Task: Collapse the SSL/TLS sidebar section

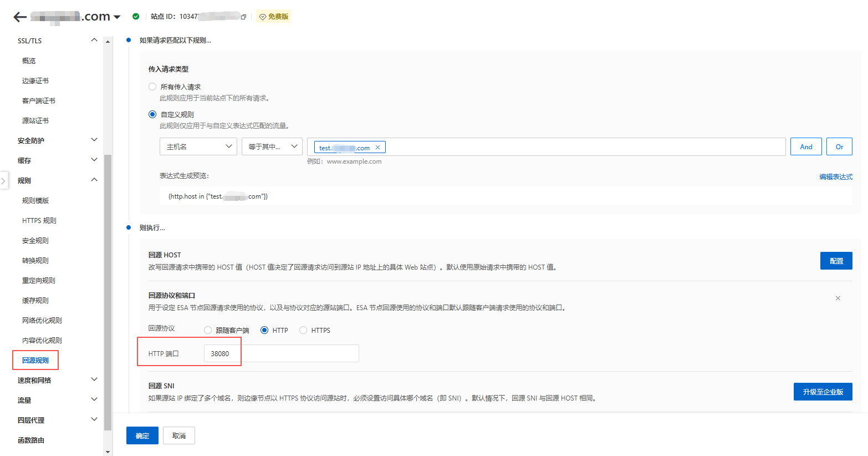Action: click(x=94, y=40)
